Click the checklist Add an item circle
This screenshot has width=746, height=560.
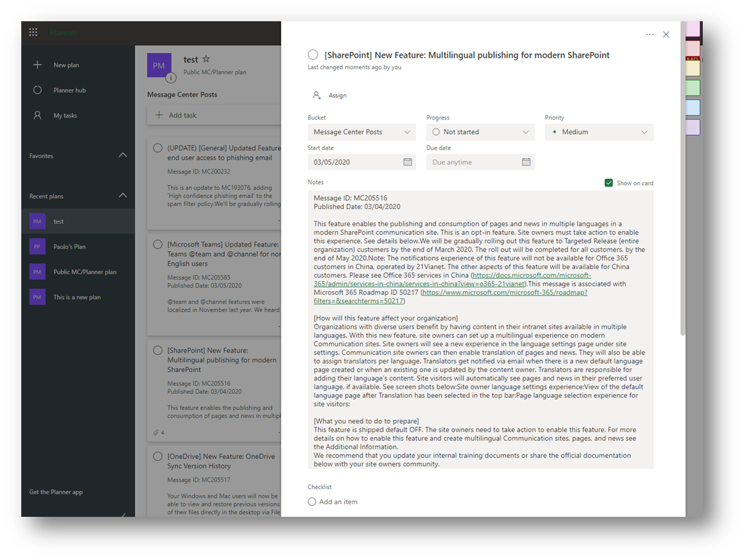click(312, 502)
